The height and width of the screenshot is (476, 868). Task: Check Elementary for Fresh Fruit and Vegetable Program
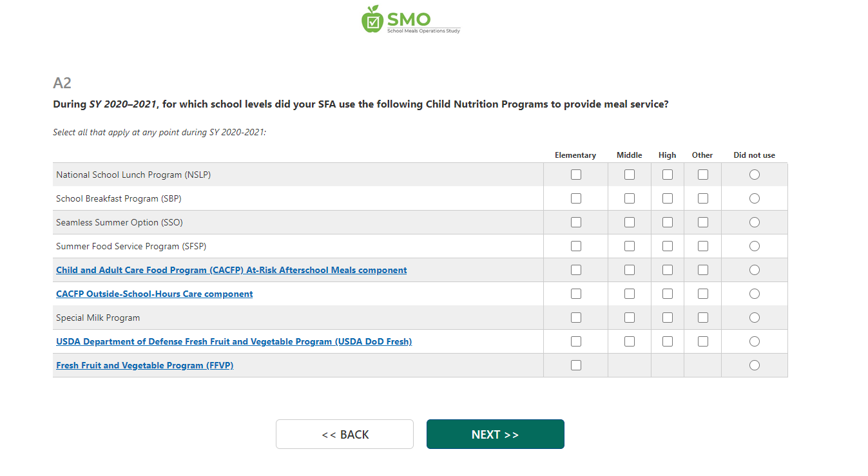[x=576, y=365]
